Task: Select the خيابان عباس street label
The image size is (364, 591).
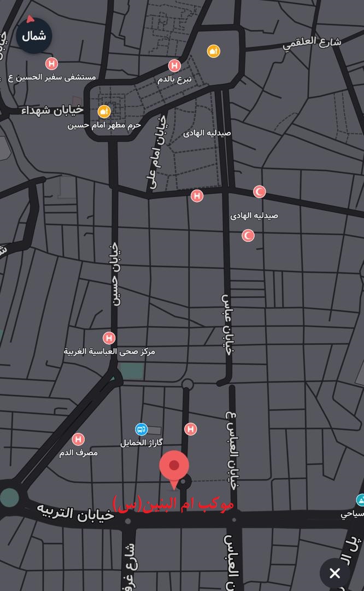Action: click(x=227, y=324)
